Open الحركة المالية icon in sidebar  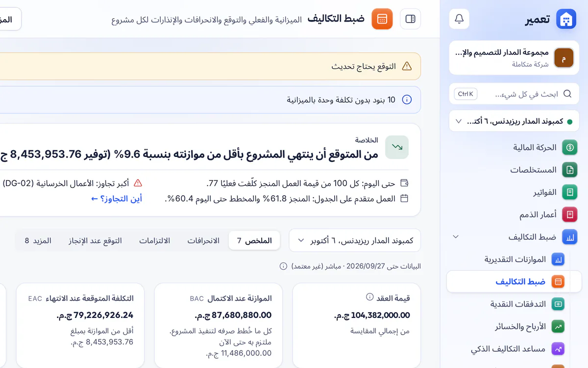[570, 147]
